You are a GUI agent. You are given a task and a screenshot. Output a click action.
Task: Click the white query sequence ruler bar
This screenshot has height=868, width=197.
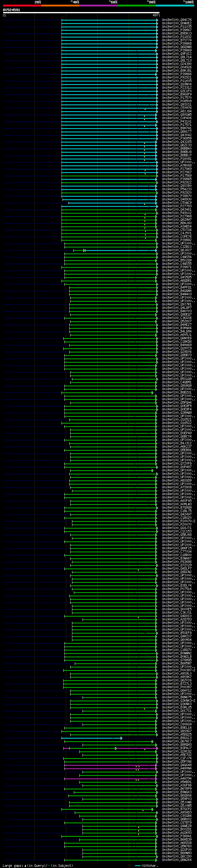[81, 12]
